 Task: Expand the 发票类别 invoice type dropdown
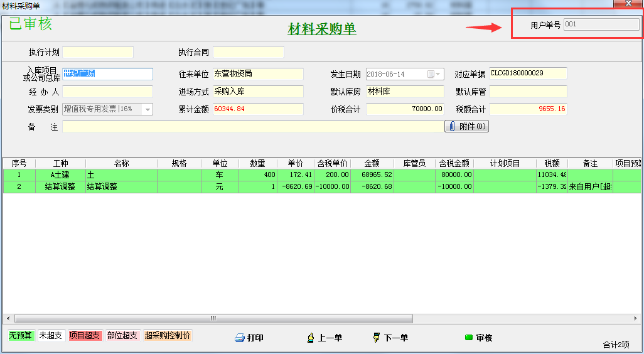(148, 109)
